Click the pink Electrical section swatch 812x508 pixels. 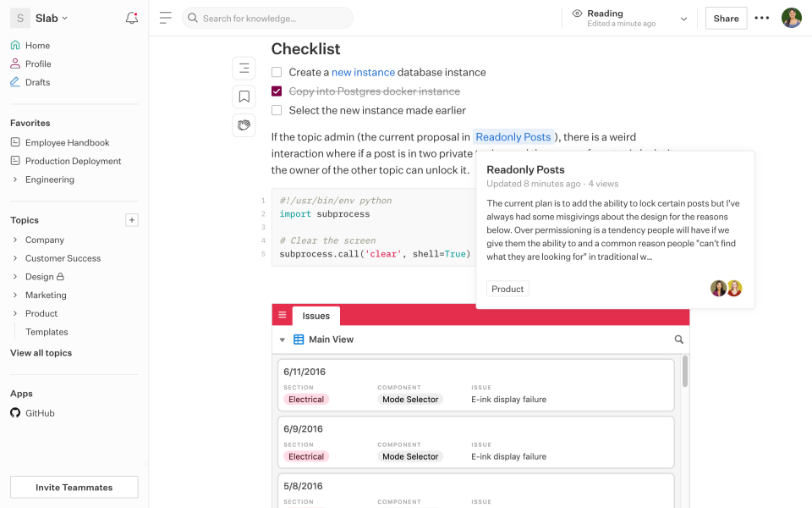pyautogui.click(x=305, y=399)
